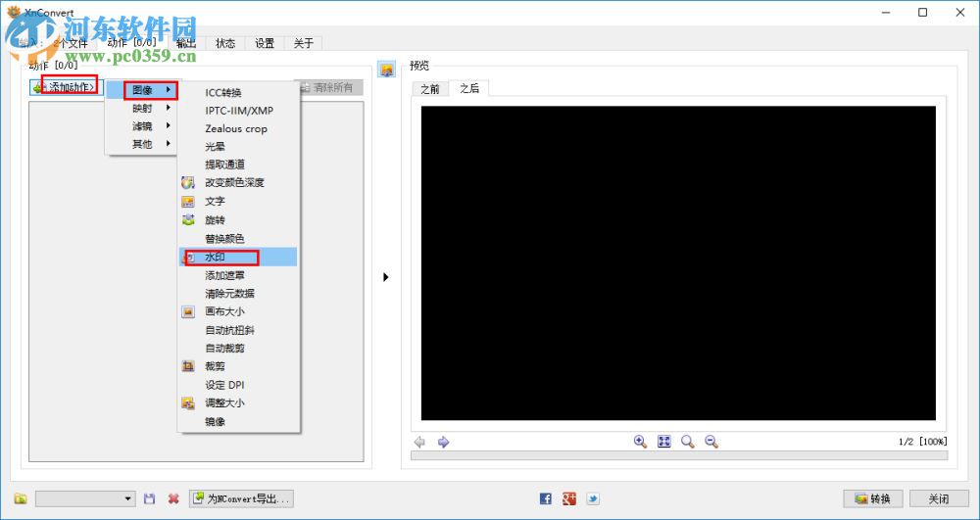Select 清除元数据 menu entry
This screenshot has height=520, width=980.
(229, 294)
